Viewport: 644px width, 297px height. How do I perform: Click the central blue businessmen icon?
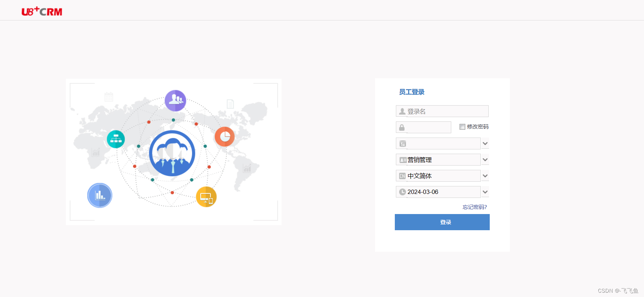tap(172, 153)
